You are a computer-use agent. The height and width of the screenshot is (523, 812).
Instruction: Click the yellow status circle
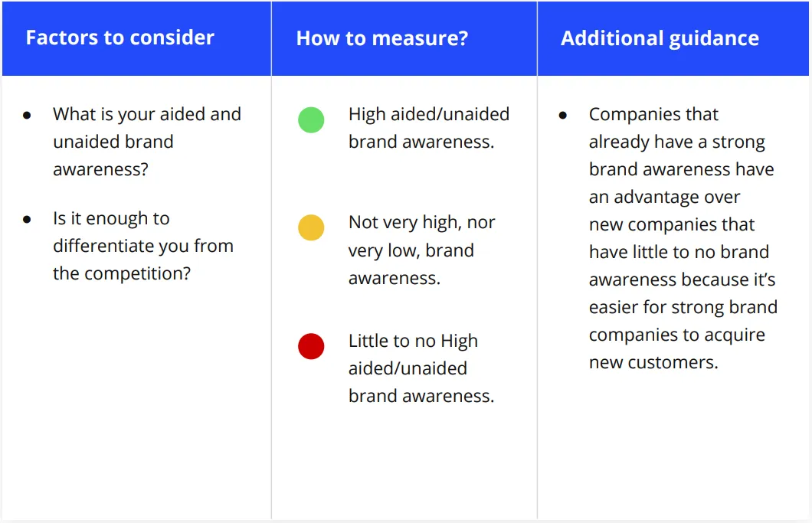point(311,227)
